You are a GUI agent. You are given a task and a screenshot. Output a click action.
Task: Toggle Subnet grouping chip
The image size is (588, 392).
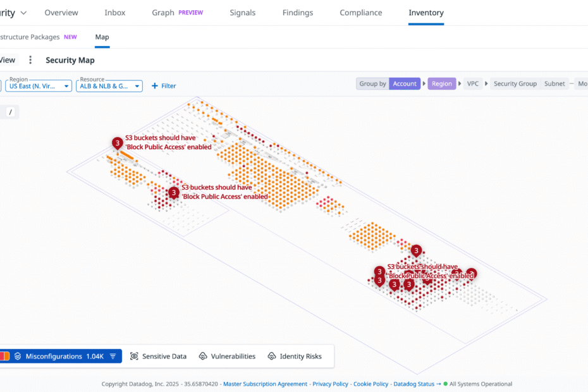point(554,83)
